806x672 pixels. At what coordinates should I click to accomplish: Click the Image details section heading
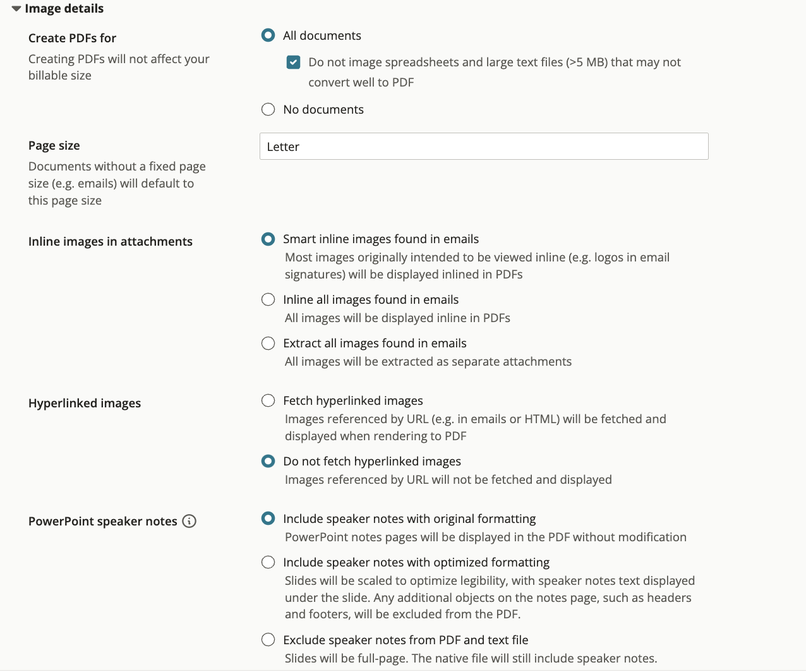[64, 9]
